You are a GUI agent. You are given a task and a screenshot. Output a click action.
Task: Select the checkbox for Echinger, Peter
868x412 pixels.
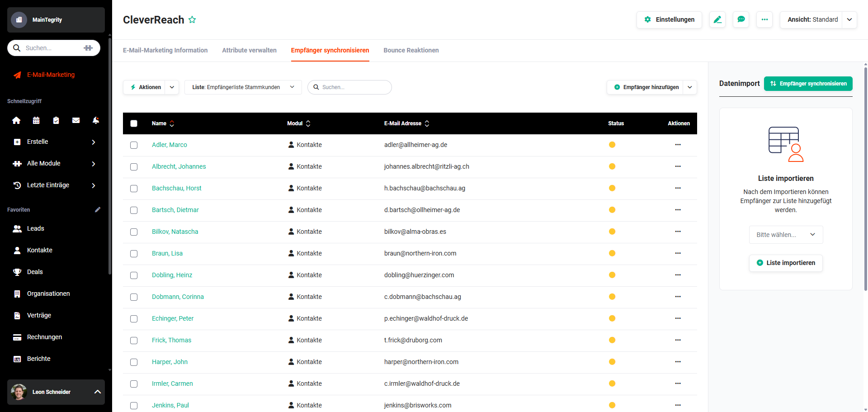click(134, 319)
